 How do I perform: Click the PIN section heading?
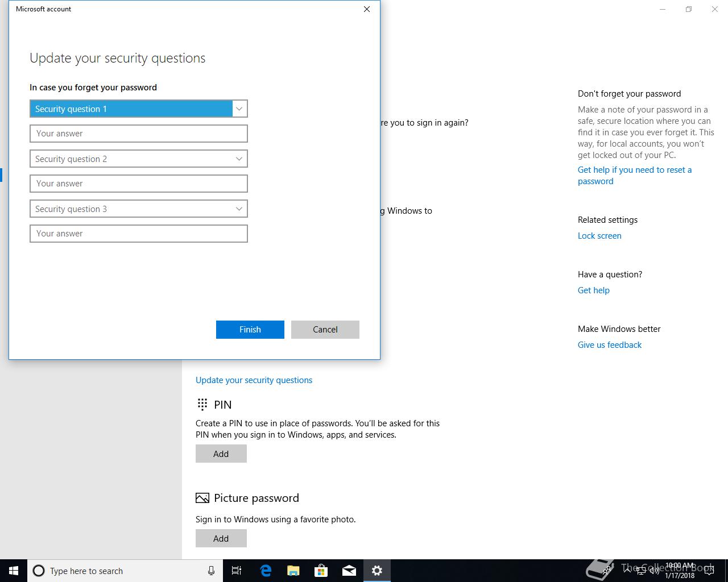(x=222, y=405)
